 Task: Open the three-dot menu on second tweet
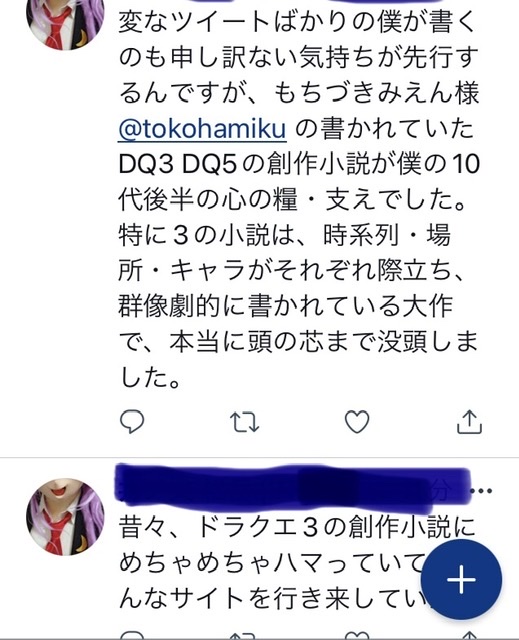point(481,491)
